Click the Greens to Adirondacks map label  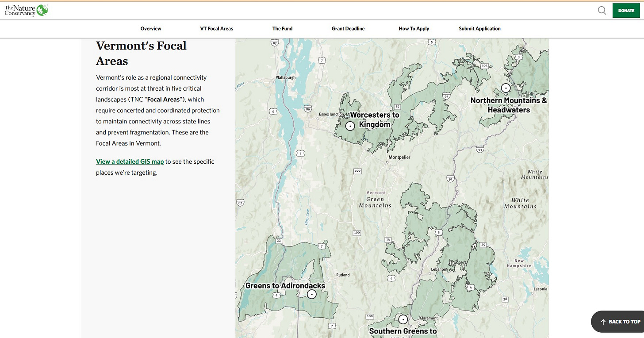[x=285, y=286]
